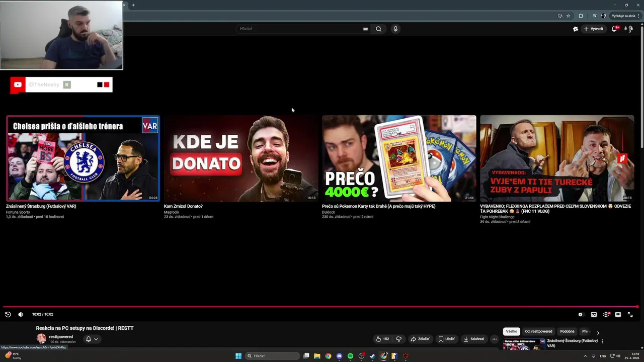Like the video with 152 likes
644x362 pixels.
tap(382, 339)
